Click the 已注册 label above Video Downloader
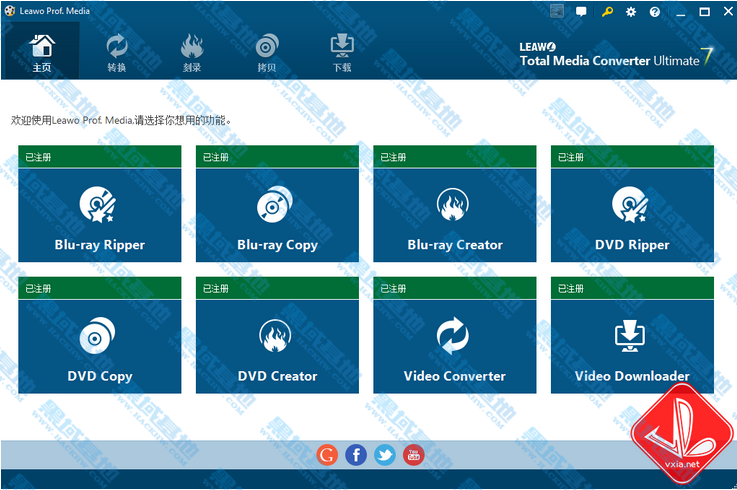737x490 pixels. 571,288
